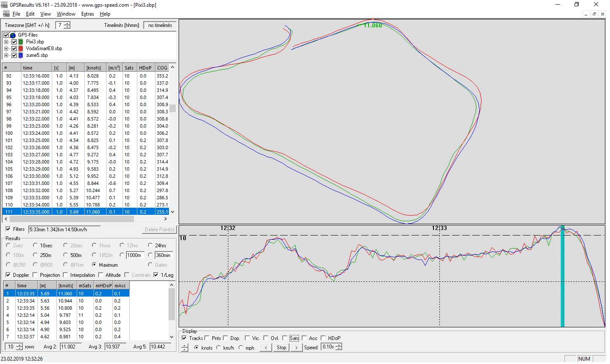The image size is (610, 364).
Task: Open the Extras menu
Action: pos(88,14)
